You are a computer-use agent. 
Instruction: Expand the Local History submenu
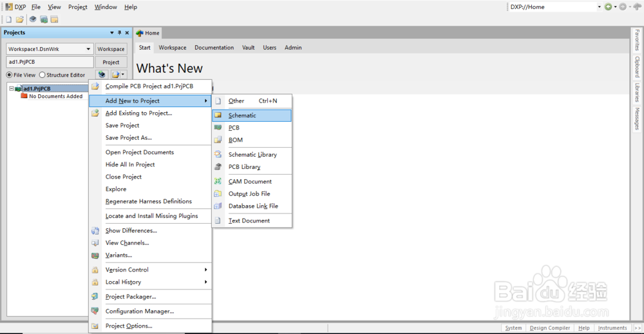[x=150, y=282]
